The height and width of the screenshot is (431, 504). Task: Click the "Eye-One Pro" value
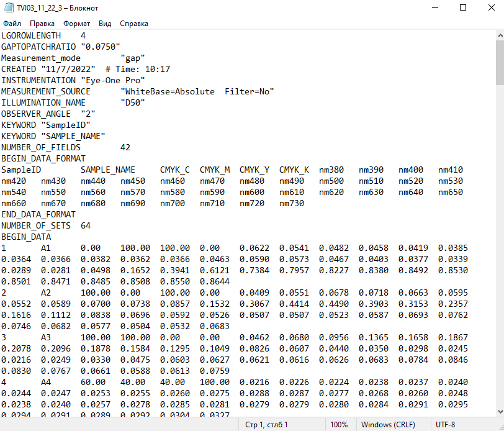(x=113, y=80)
